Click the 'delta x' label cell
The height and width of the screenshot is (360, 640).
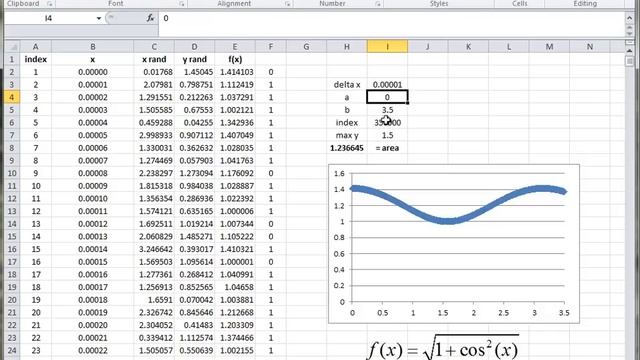pyautogui.click(x=347, y=84)
